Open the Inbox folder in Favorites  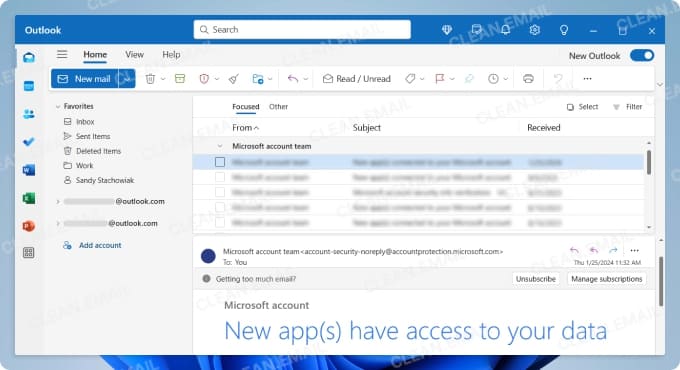point(79,122)
